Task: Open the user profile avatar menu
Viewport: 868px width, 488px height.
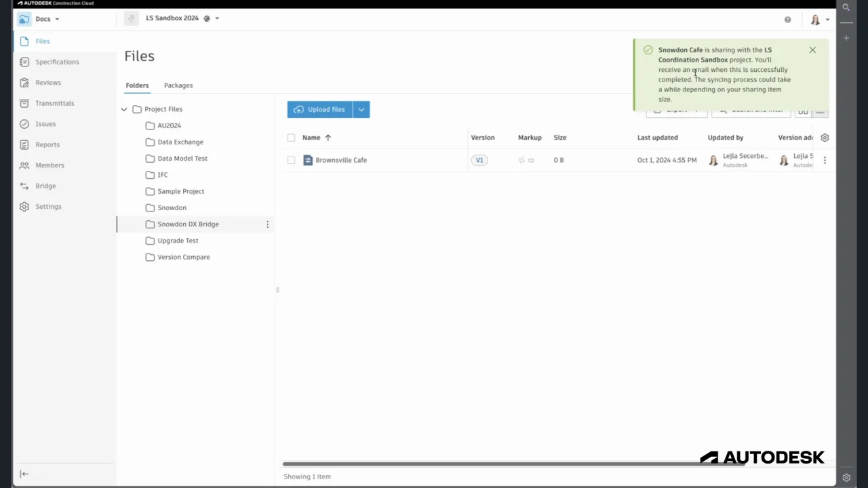Action: click(819, 20)
